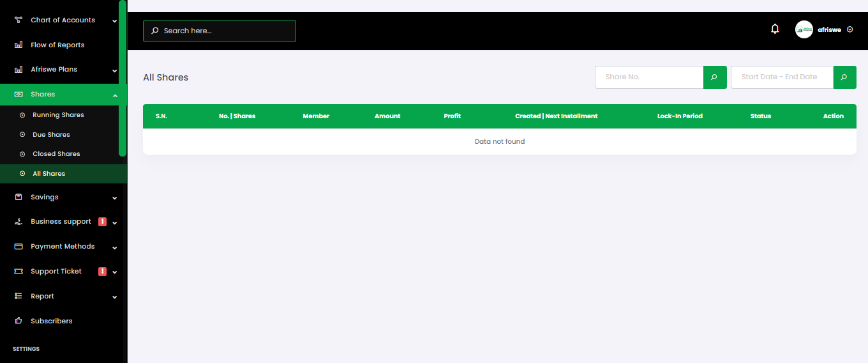Open Flow of Reports menu item
868x363 pixels.
(63, 45)
